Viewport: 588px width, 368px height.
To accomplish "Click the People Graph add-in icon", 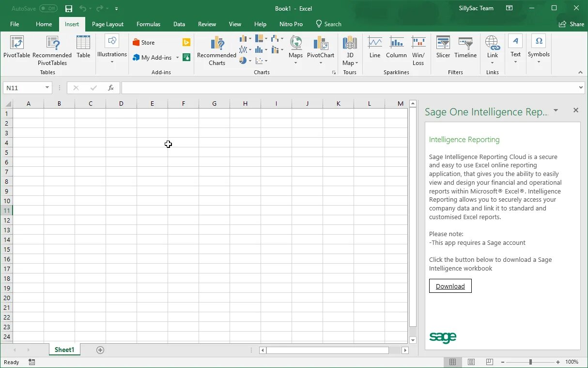I will coord(186,57).
